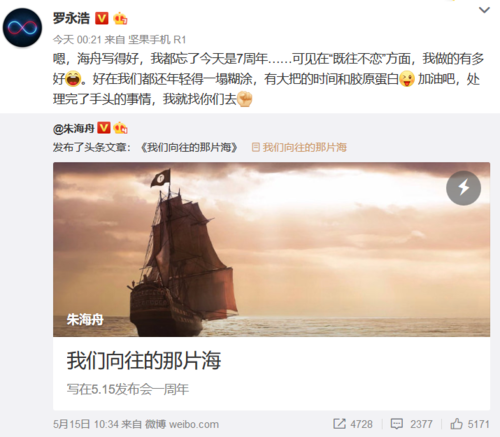500x437 pixels.
Task: Click the crown membership icon beside 罗永浩
Action: pyautogui.click(x=120, y=18)
